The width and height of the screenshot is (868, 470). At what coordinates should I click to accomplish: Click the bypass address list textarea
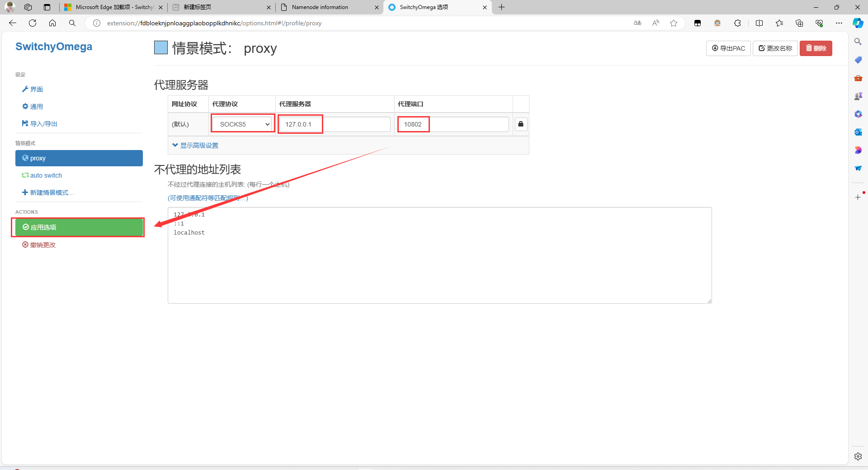pos(439,255)
